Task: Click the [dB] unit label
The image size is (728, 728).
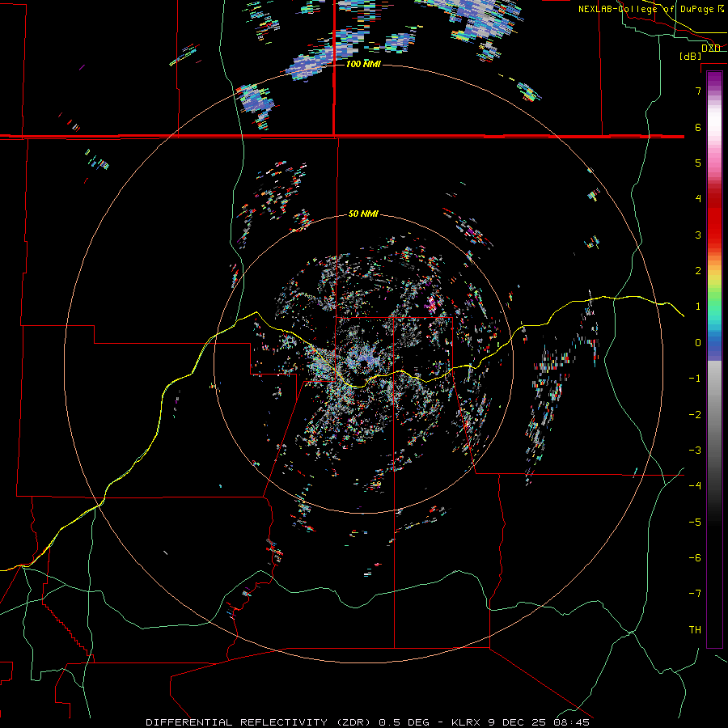Action: point(691,56)
